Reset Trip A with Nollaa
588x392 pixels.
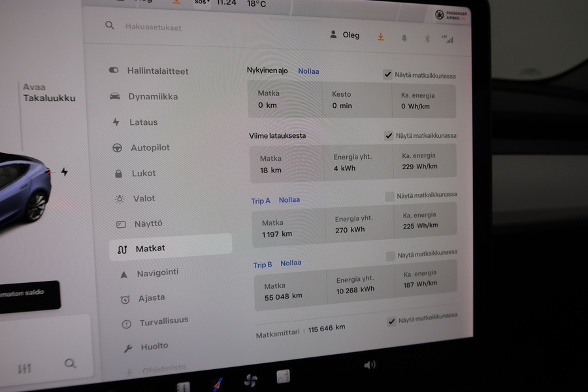pos(289,200)
